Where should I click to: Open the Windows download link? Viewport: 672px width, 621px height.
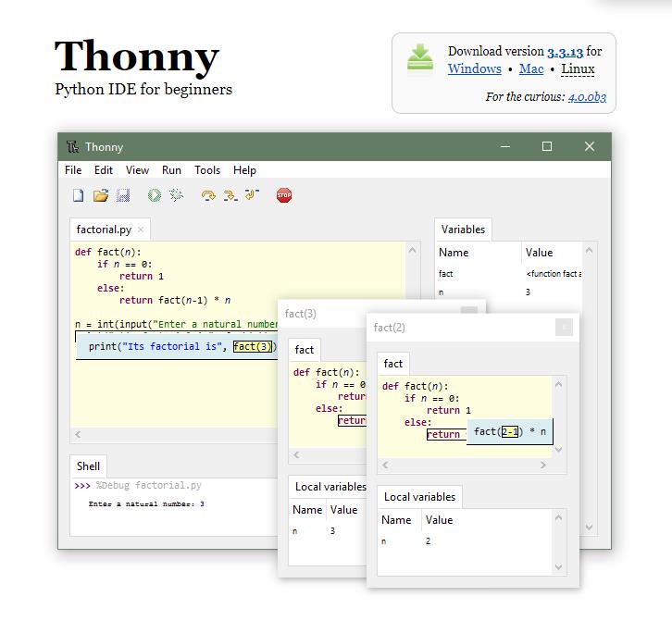pyautogui.click(x=475, y=68)
